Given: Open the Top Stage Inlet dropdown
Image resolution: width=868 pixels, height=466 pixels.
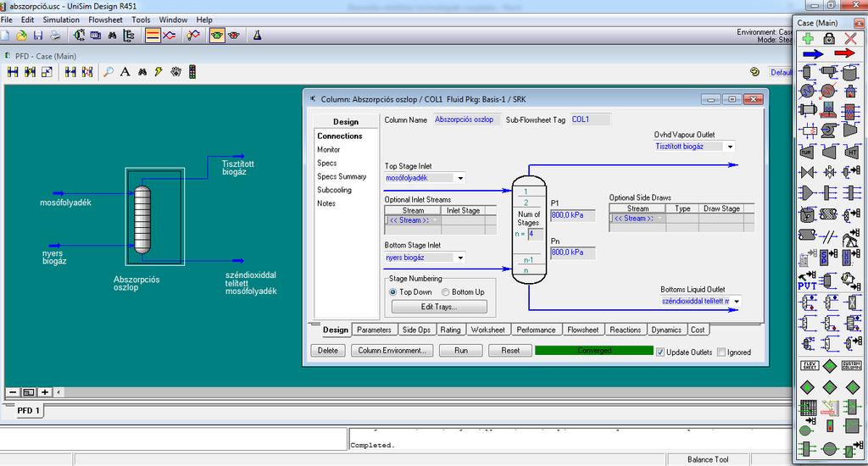Looking at the screenshot, I should tap(460, 178).
